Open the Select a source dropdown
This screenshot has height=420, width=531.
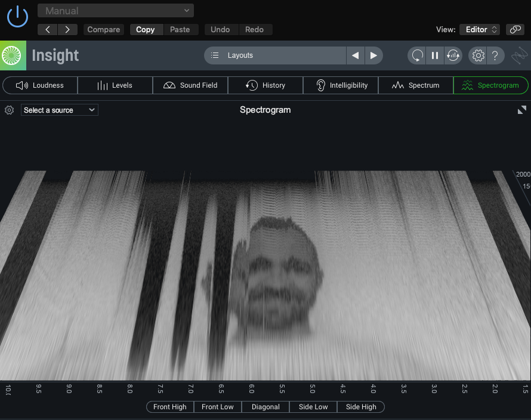click(60, 110)
